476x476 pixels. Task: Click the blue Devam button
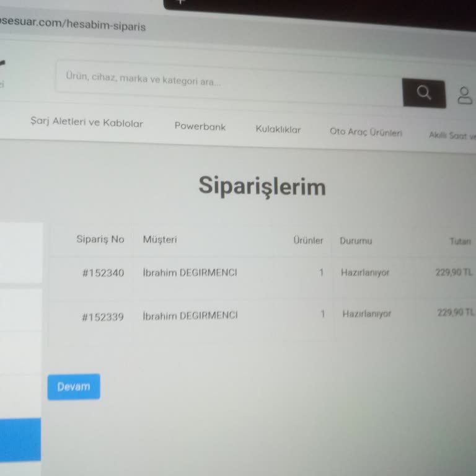tap(74, 387)
